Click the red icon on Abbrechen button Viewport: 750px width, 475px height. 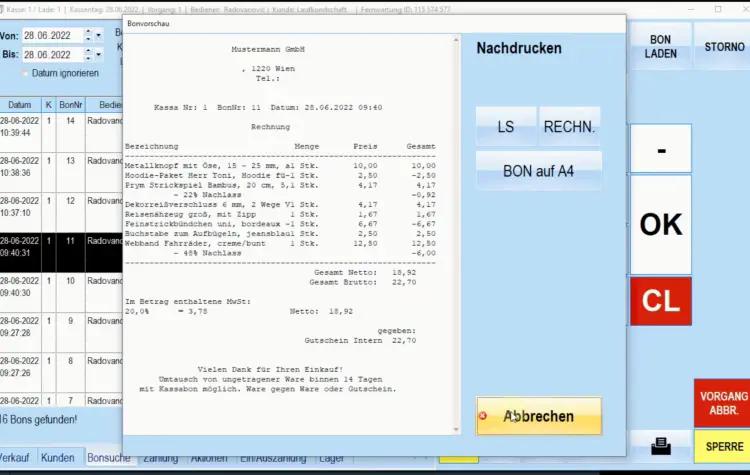coord(483,416)
